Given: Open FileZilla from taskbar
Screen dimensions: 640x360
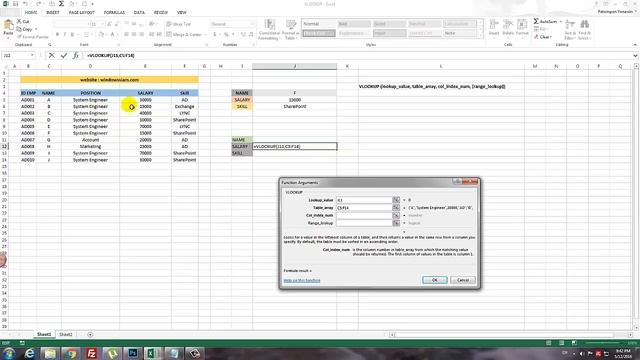Looking at the screenshot, I should click(91, 353).
